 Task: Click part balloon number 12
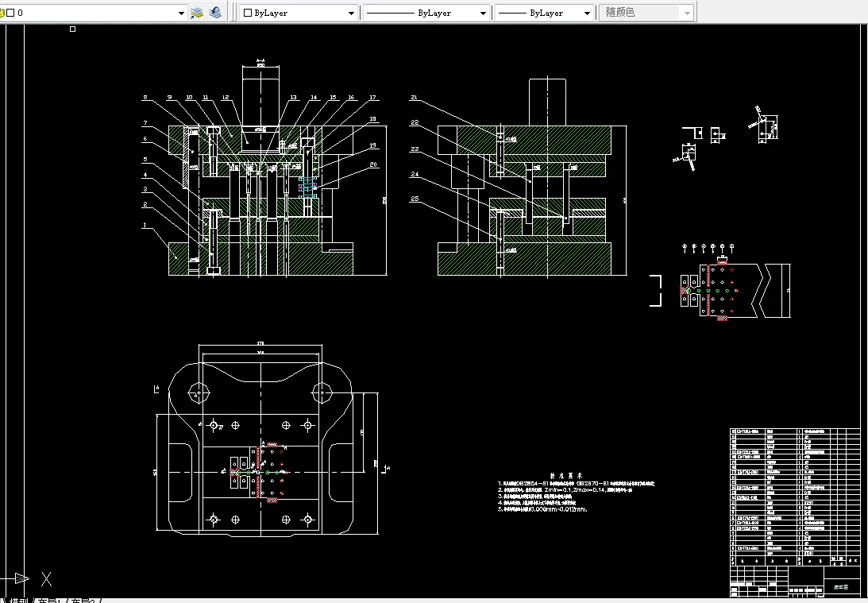click(x=226, y=98)
